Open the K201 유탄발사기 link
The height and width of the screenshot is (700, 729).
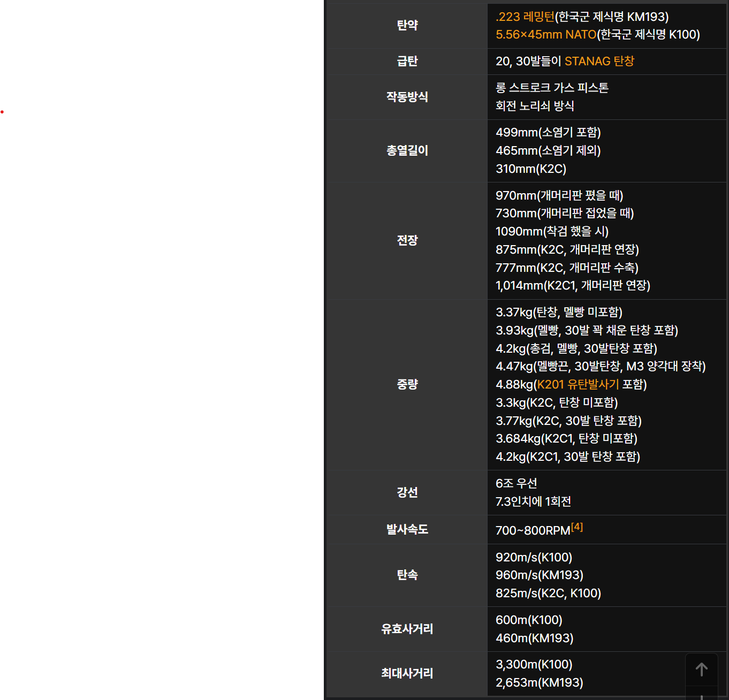coord(578,384)
